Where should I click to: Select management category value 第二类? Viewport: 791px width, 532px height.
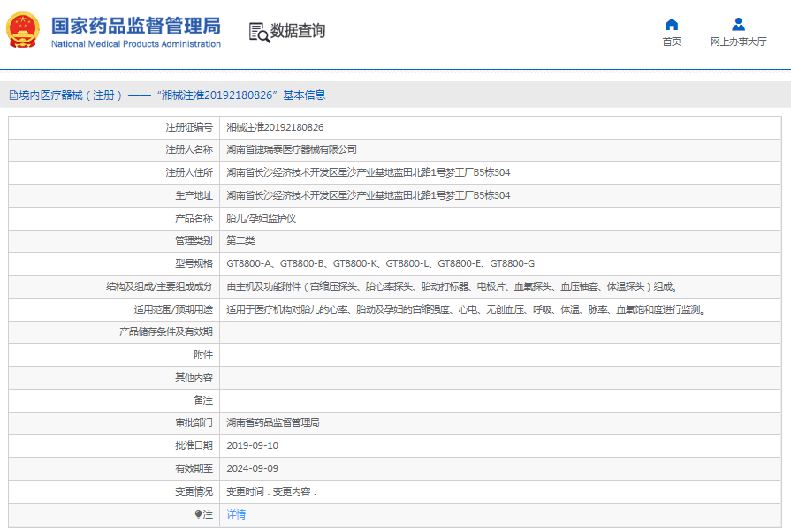tap(240, 240)
